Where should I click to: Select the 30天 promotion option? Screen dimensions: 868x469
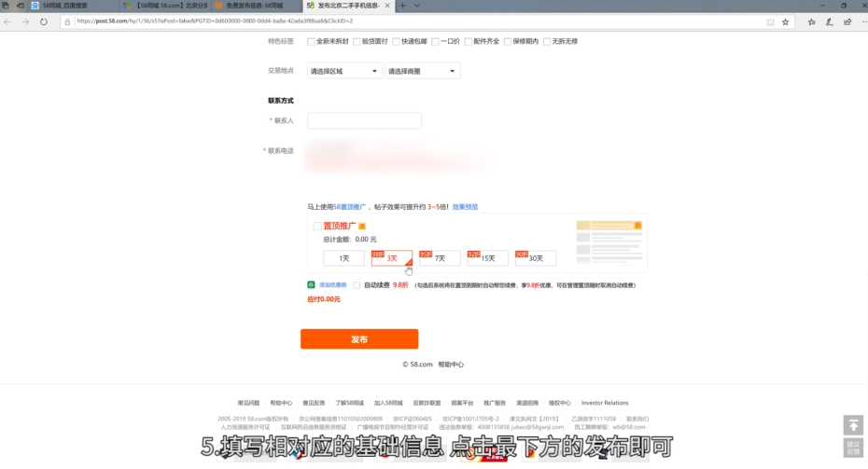click(536, 258)
